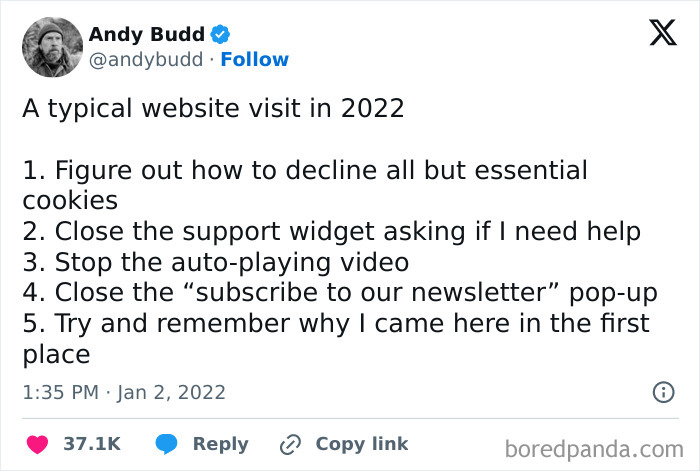Click the 'subscribe to our newsletter' line

pos(340,293)
